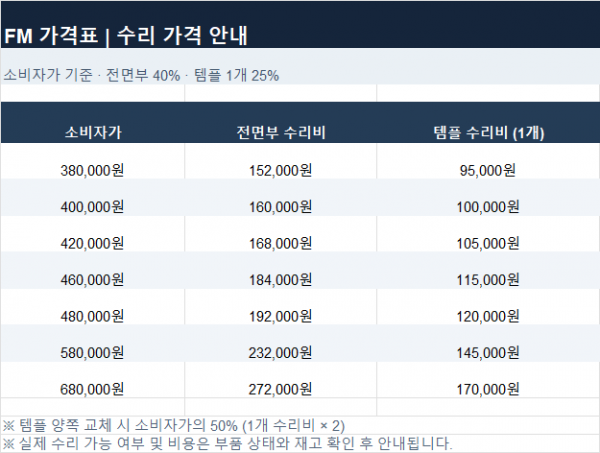Select the 전면부 수리비 column header

pyautogui.click(x=280, y=123)
